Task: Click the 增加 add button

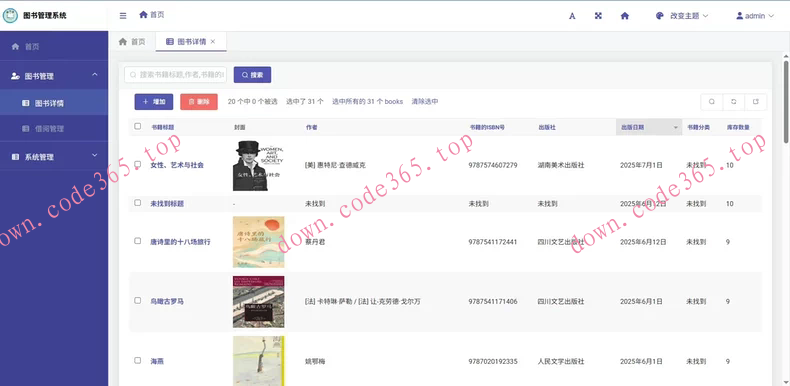Action: 154,101
